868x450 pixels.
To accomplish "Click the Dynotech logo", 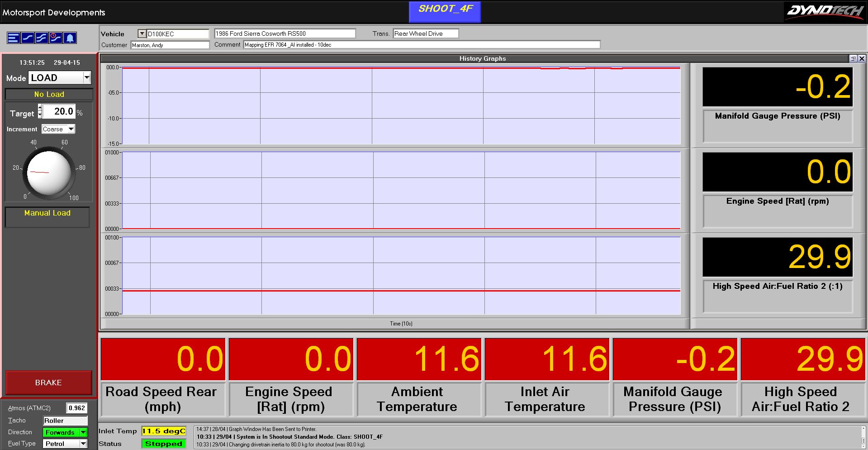I will click(825, 11).
